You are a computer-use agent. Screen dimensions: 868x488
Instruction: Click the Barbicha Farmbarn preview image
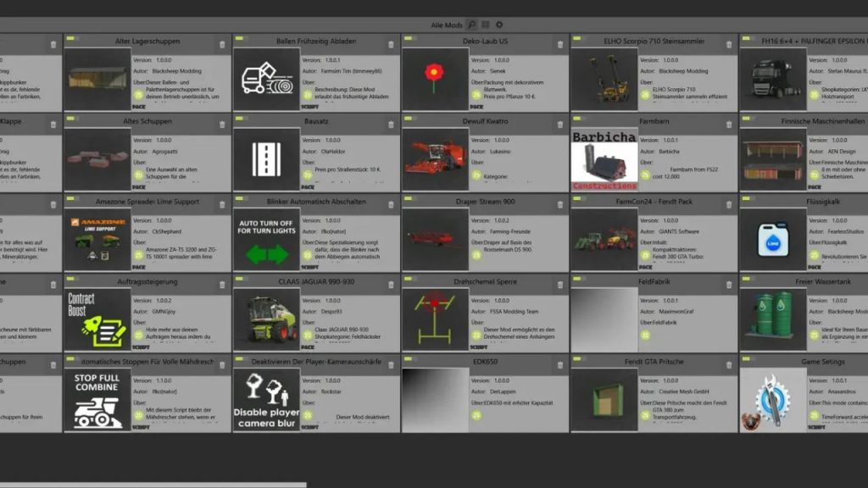tap(604, 158)
